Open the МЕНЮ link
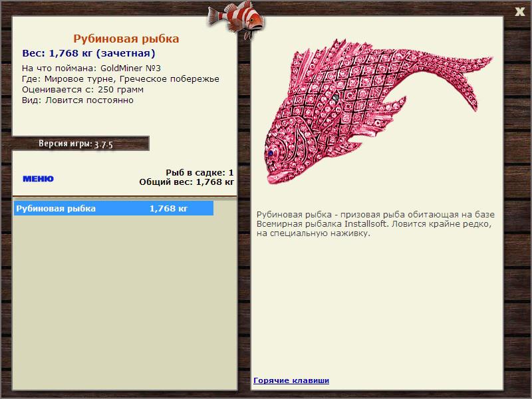The width and height of the screenshot is (532, 399). [38, 179]
